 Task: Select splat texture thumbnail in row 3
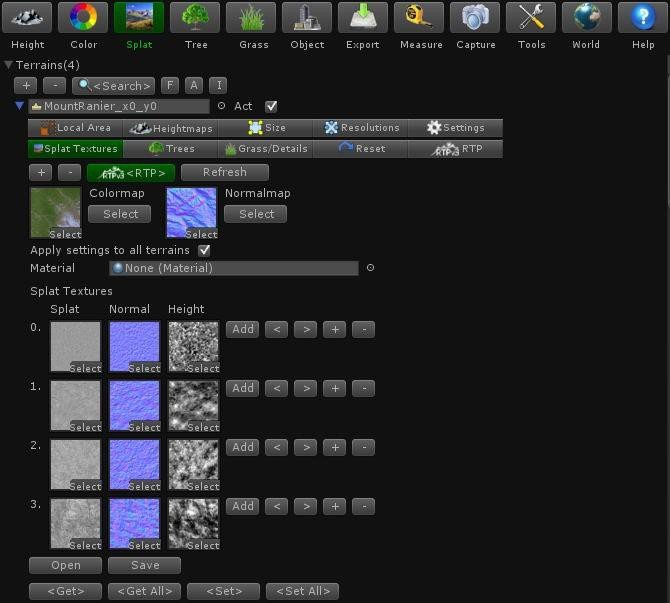[76, 524]
